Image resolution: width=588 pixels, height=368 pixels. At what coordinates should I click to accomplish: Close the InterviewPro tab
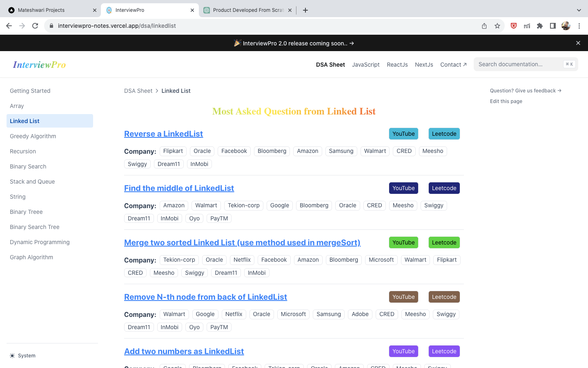[x=192, y=10]
